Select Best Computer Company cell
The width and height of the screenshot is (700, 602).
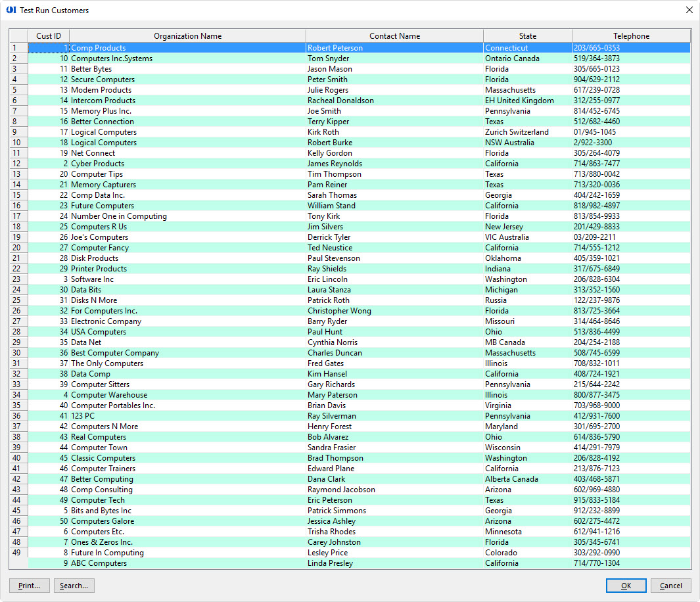point(187,353)
